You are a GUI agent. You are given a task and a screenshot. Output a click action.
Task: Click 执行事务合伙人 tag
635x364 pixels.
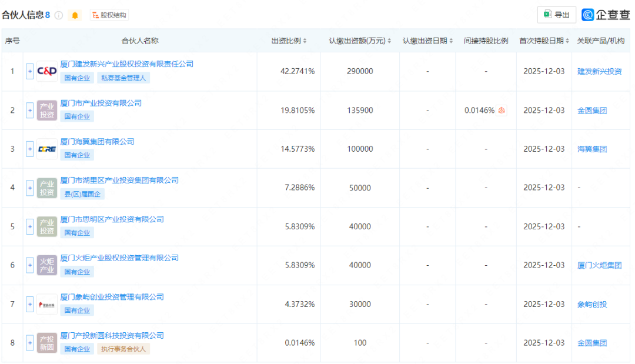[x=123, y=349]
